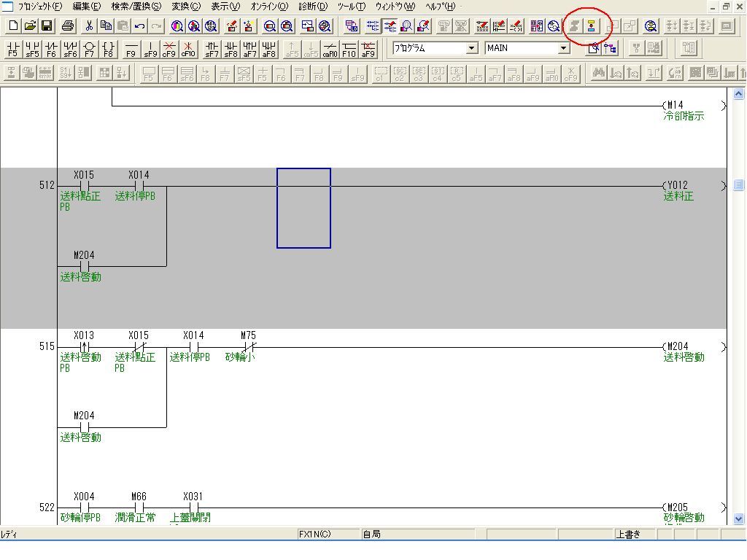Insert horizontal line with F9 button
Viewport: 747px width, 560px height.
coord(131,49)
